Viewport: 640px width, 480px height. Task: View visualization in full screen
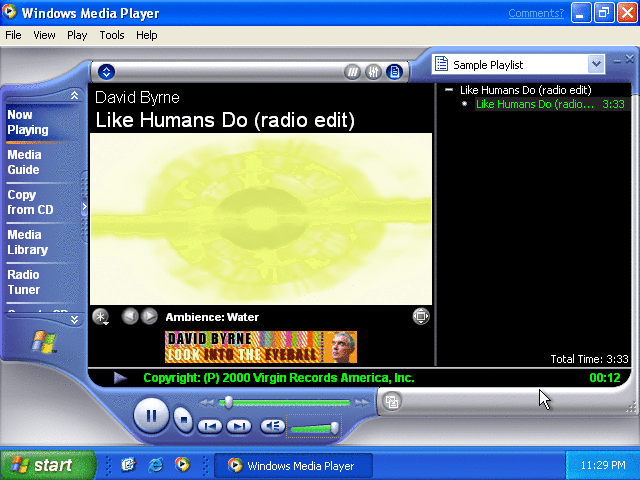point(421,316)
